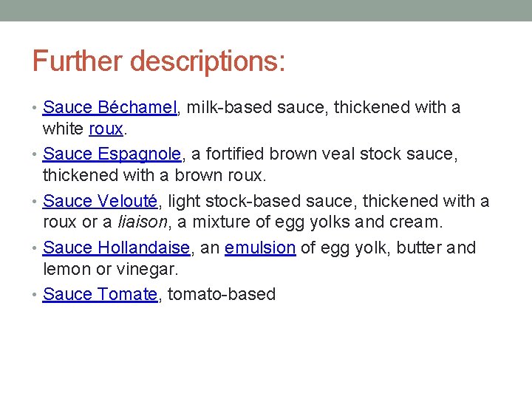This screenshot has width=532, height=399.
Task: Follow the Sauce Espagnole hyperlink
Action: (112, 154)
